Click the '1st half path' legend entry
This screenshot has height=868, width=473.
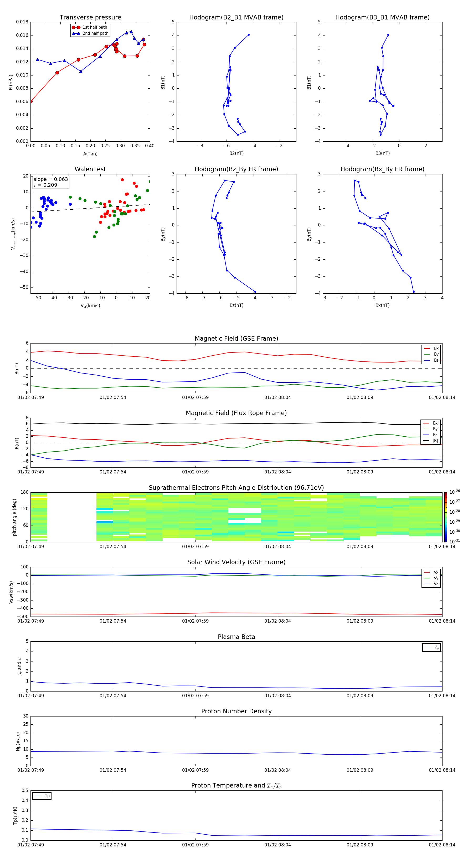[90, 27]
